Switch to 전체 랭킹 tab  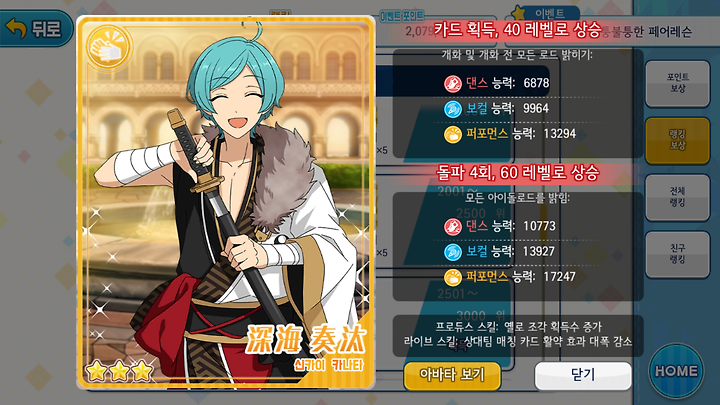(x=677, y=197)
